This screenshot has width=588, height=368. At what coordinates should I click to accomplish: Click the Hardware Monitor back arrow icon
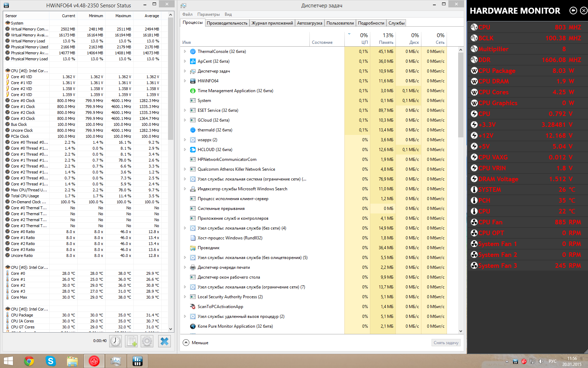click(573, 11)
